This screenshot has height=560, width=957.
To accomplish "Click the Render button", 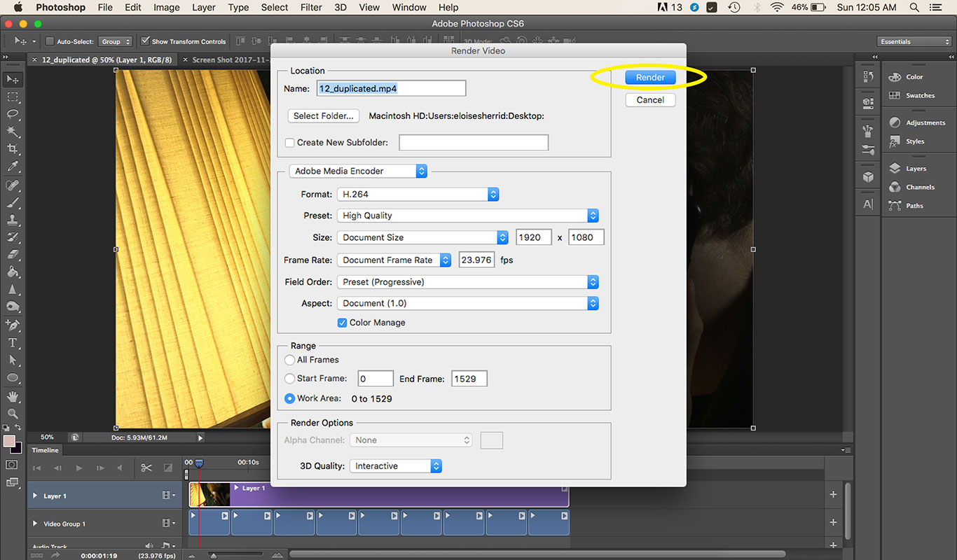I will pyautogui.click(x=650, y=78).
